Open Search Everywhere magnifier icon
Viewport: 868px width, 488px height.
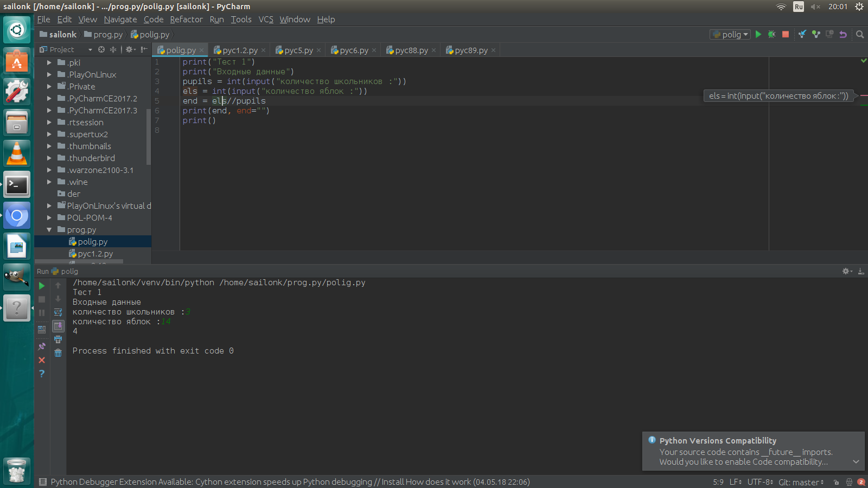coord(860,34)
